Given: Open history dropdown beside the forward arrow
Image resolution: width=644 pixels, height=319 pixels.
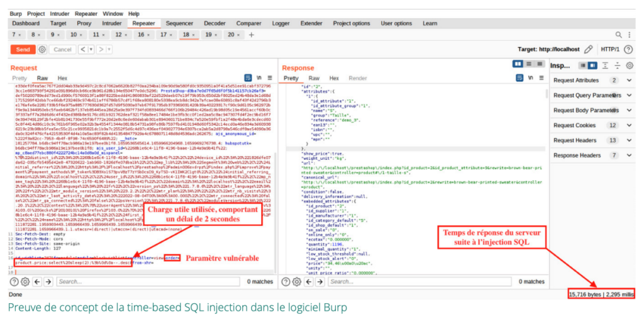Looking at the screenshot, I should tap(109, 49).
